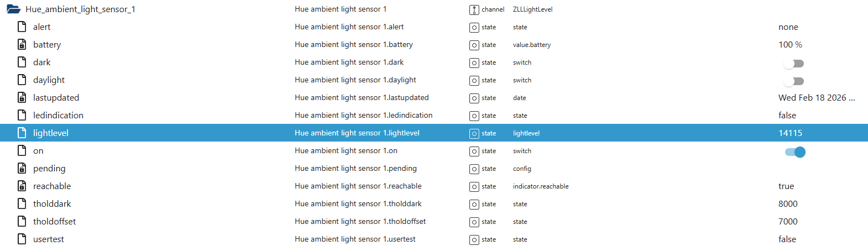
Task: Click the reachable locked file icon
Action: 22,186
